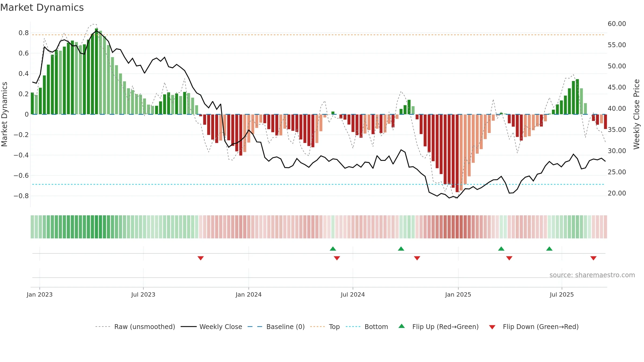Click the red flip-down marker after Jul 2025
Image resolution: width=644 pixels, height=362 pixels.
pyautogui.click(x=593, y=258)
